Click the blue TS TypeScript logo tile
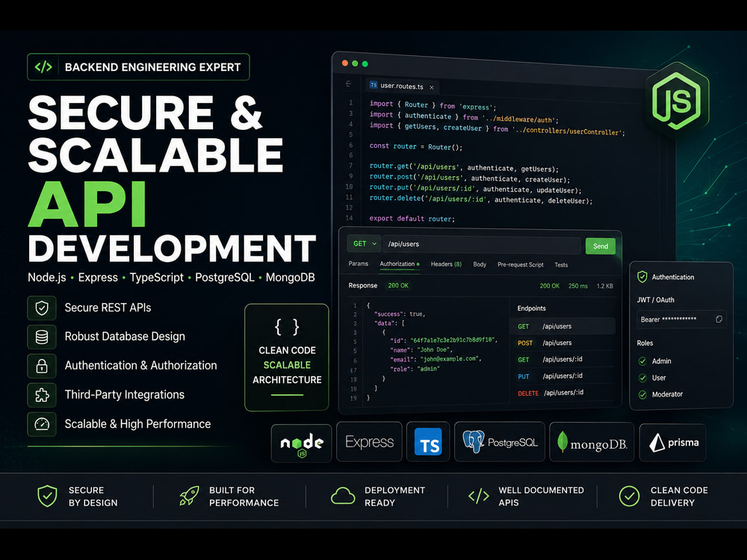Viewport: 747px width, 560px height. pyautogui.click(x=428, y=442)
